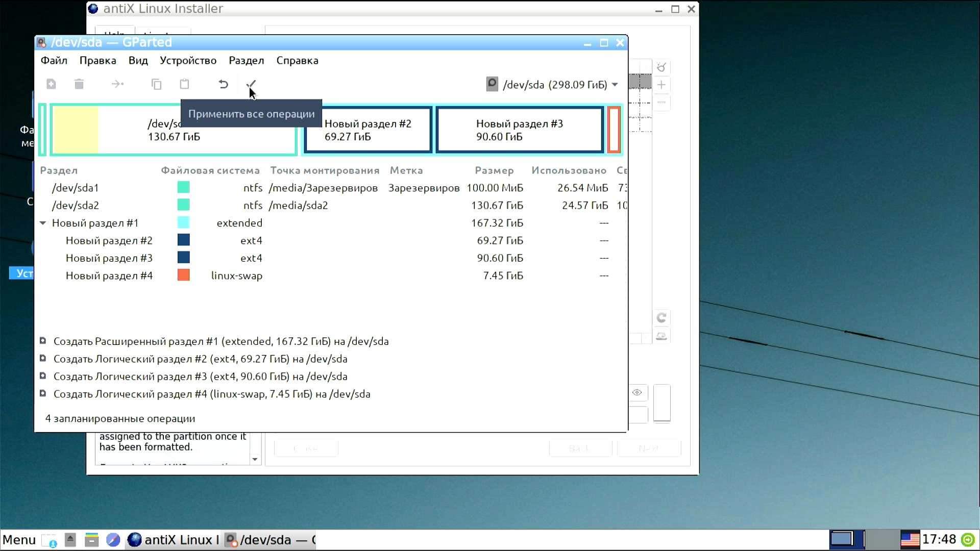Click the refresh icon in the installer window
The height and width of the screenshot is (551, 980).
[x=661, y=318]
